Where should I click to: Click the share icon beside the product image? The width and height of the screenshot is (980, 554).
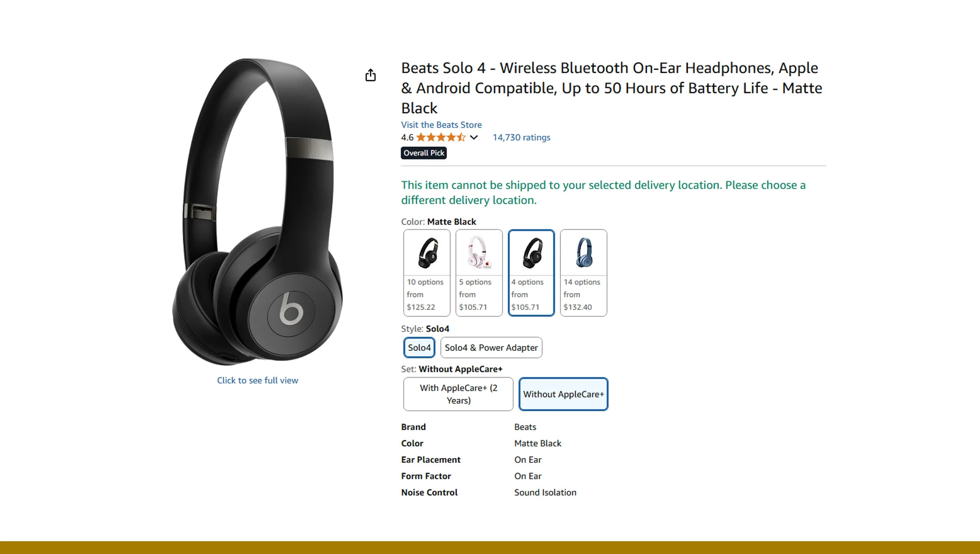click(370, 75)
